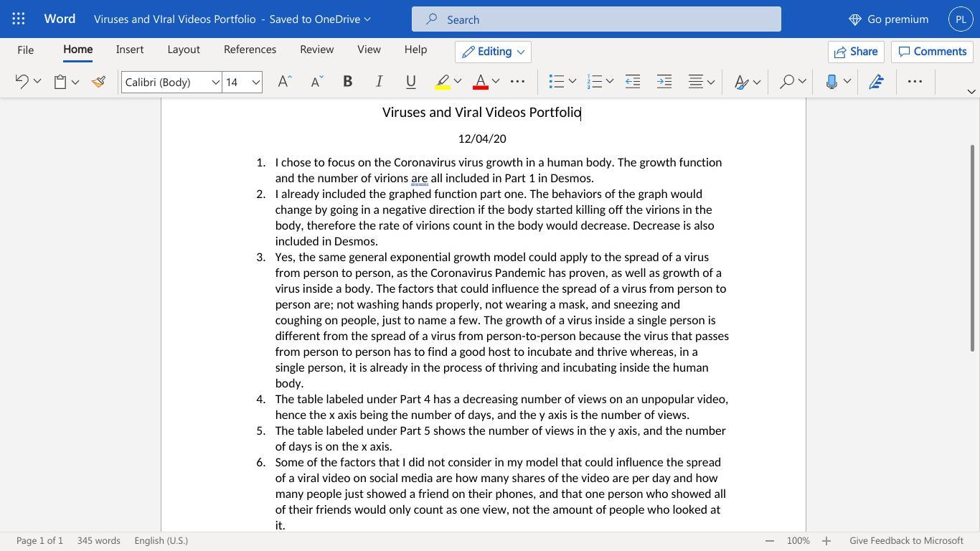Toggle bold formatting
Screen dimensions: 980x551
pos(347,82)
